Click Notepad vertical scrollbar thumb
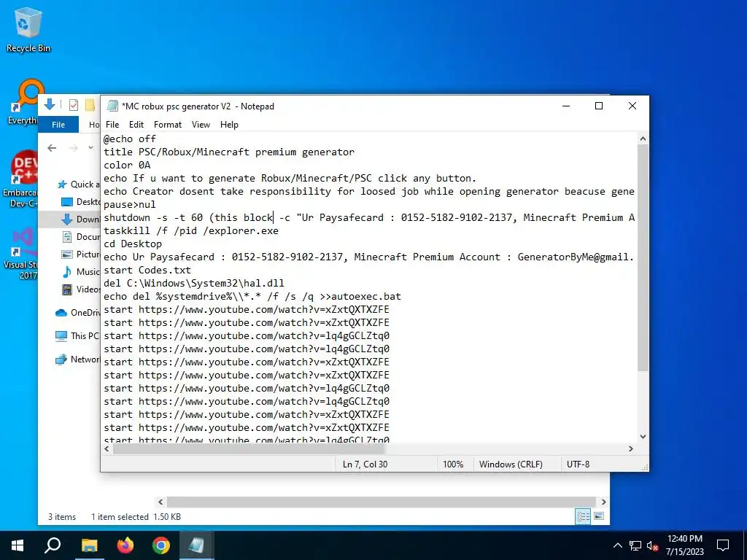Image resolution: width=747 pixels, height=560 pixels. click(x=643, y=257)
